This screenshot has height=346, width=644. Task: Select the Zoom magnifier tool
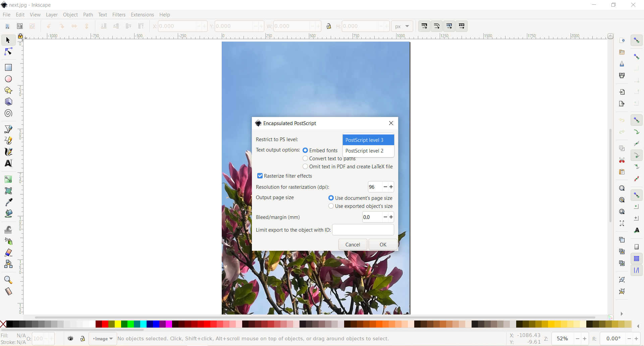pyautogui.click(x=8, y=280)
